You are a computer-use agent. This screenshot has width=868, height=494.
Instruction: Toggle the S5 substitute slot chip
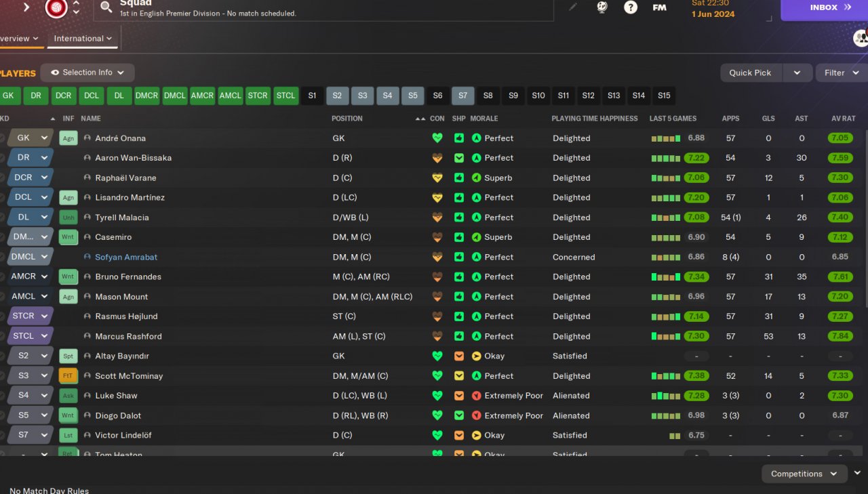click(412, 96)
